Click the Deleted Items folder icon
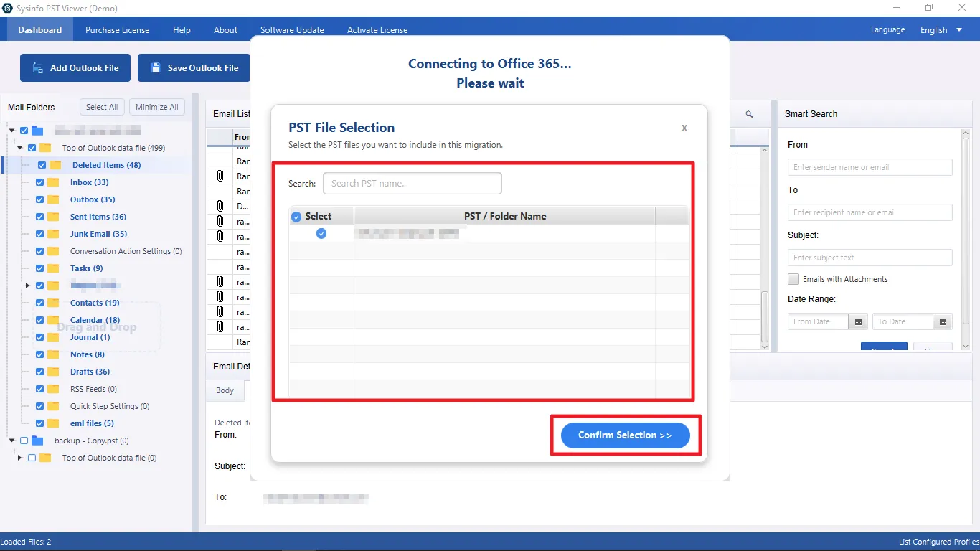The width and height of the screenshot is (980, 551). coord(55,165)
